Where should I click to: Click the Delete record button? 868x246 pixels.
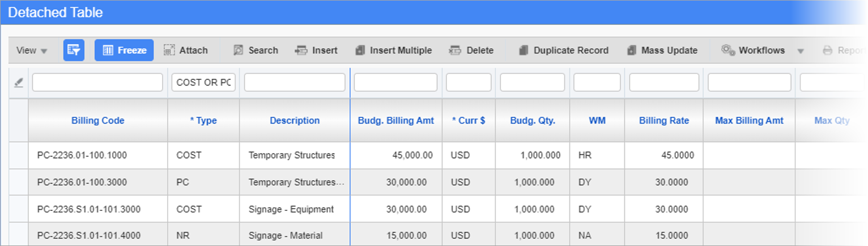coord(471,50)
